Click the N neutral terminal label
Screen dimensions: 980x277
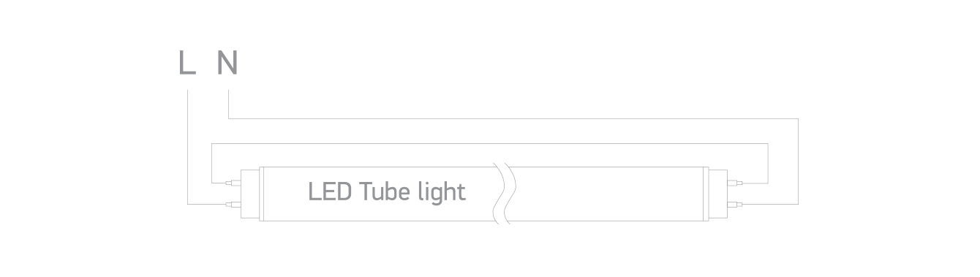[227, 63]
